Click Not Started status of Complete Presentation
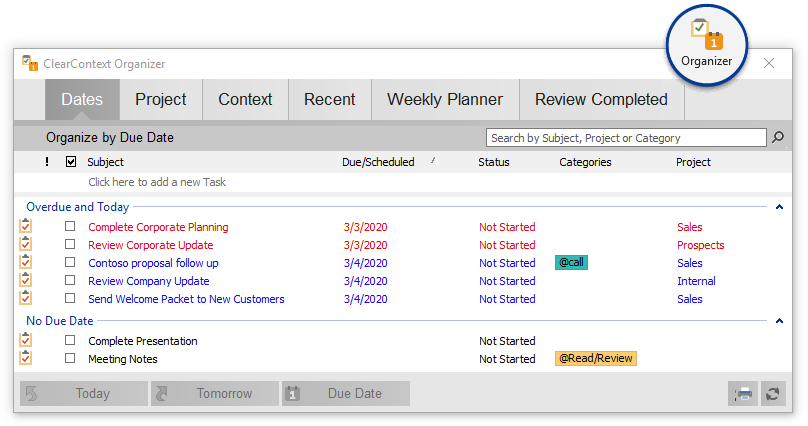The image size is (808, 426). point(507,341)
